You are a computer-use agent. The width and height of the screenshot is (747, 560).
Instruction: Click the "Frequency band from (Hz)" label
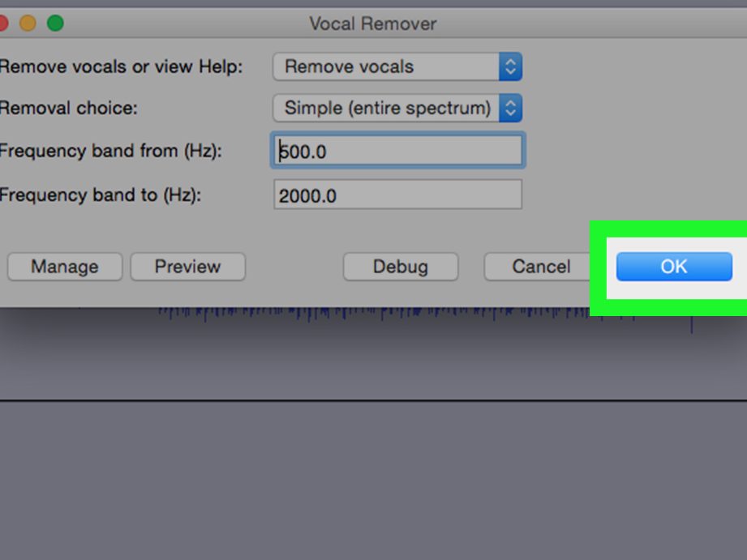click(x=110, y=152)
